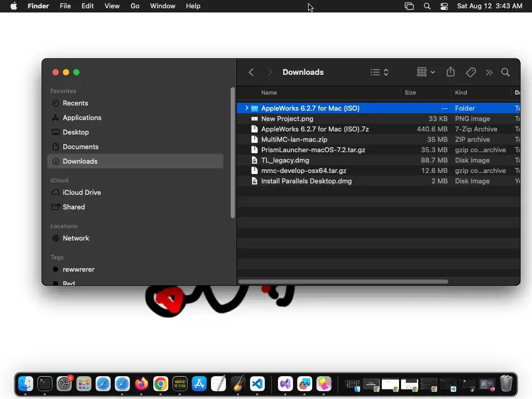The image size is (532, 399).
Task: Sort by the Name column header
Action: tap(269, 92)
